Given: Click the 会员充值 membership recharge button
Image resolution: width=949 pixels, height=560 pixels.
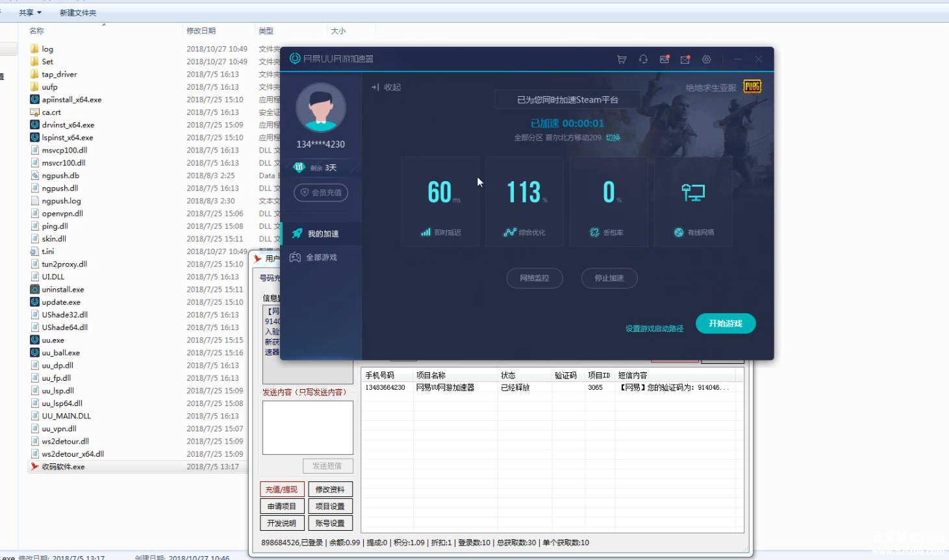Looking at the screenshot, I should click(321, 192).
